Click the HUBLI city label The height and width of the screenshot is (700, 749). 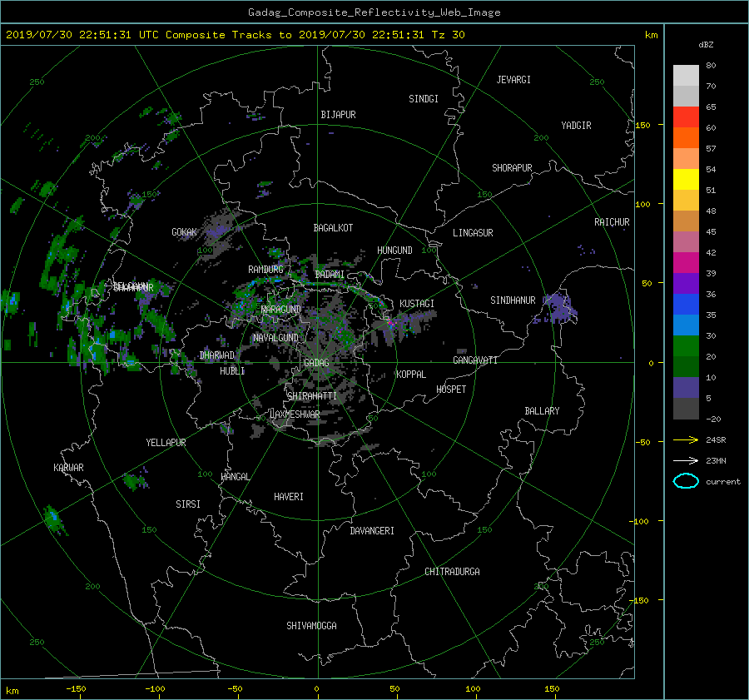click(x=232, y=371)
